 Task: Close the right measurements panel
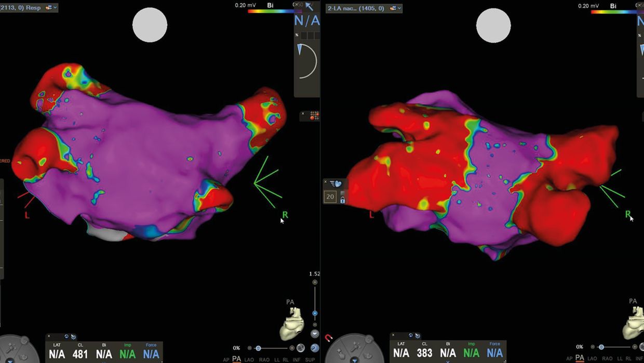coord(393,335)
